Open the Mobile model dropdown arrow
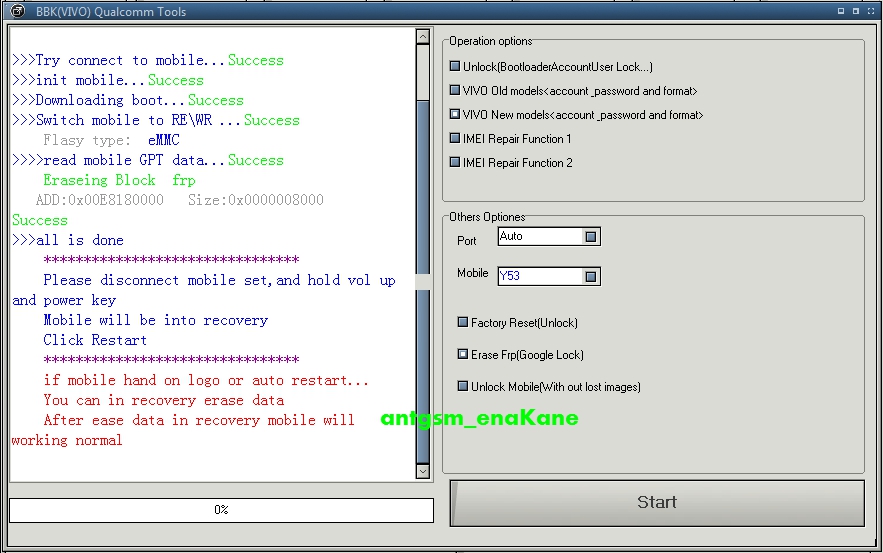The image size is (883, 553). (x=590, y=276)
